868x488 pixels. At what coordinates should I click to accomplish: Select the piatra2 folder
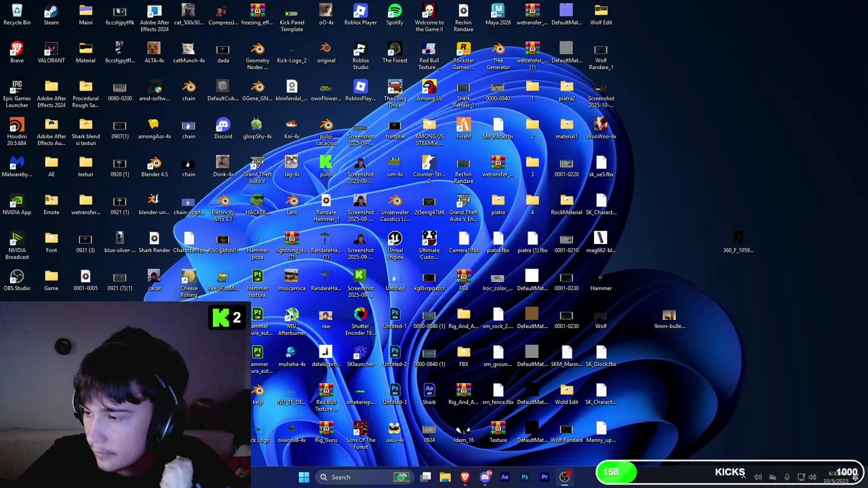tap(567, 91)
